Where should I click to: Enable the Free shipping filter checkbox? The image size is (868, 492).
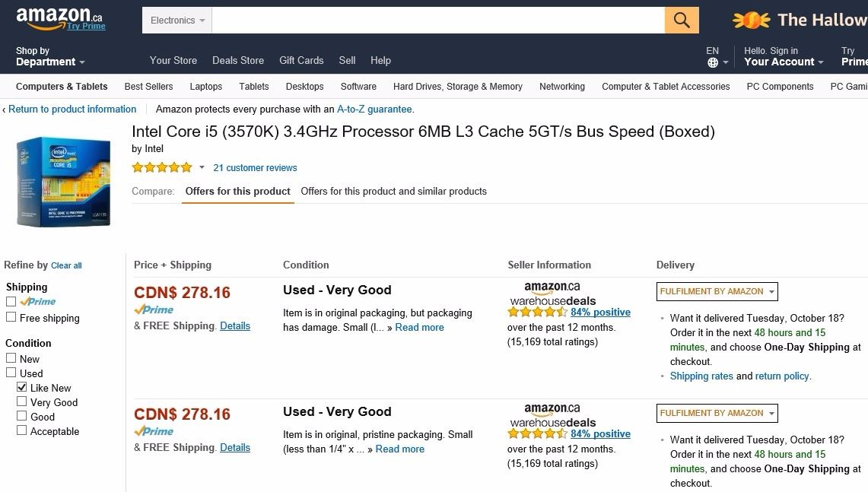(11, 317)
